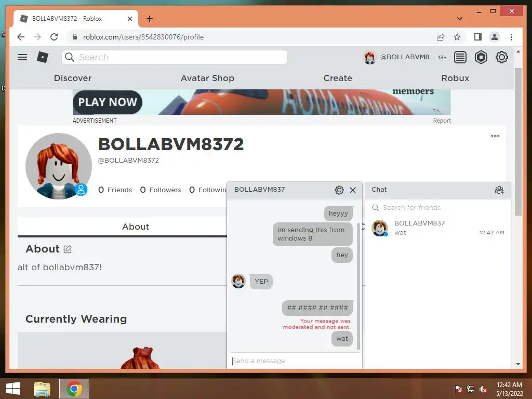532x399 pixels.
Task: Open the profile three-dots options menu
Action: [x=495, y=136]
